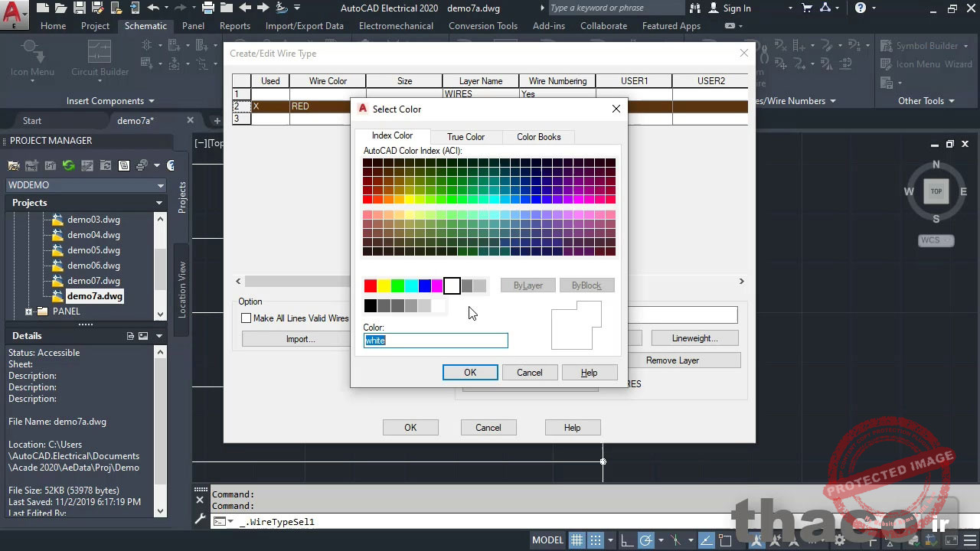Pick the red standard color swatch
980x551 pixels.
pyautogui.click(x=371, y=286)
